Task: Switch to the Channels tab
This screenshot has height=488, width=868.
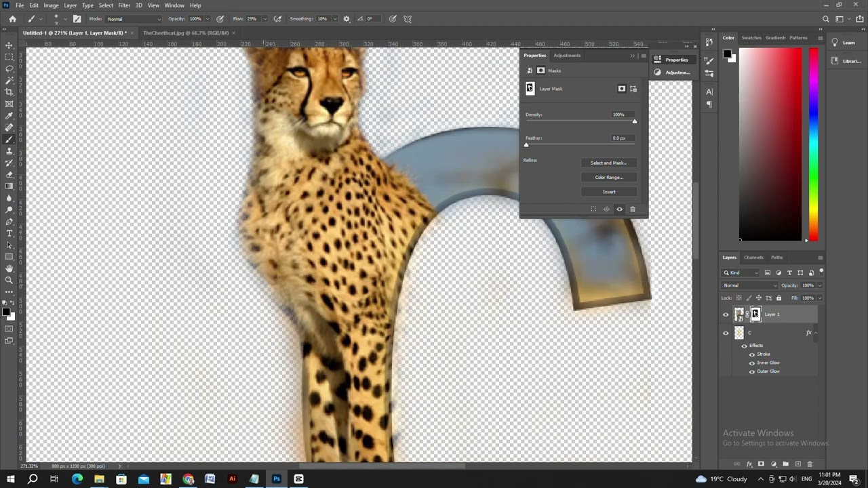Action: [753, 258]
